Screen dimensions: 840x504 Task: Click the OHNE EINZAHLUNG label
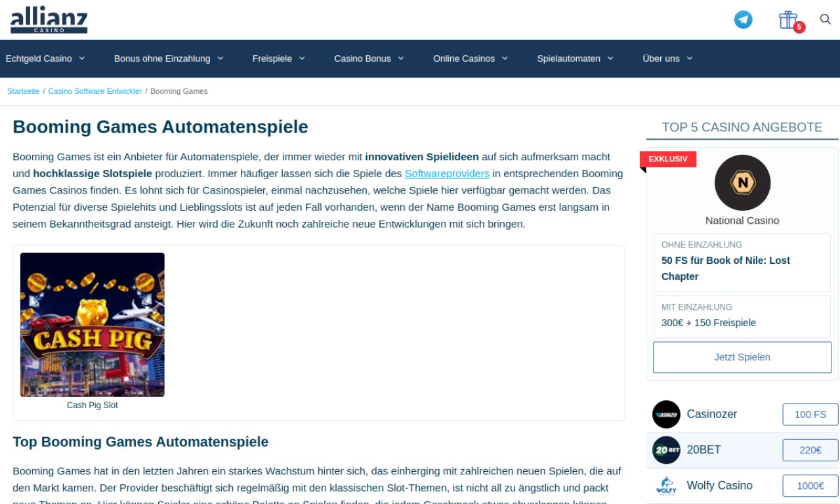coord(702,245)
